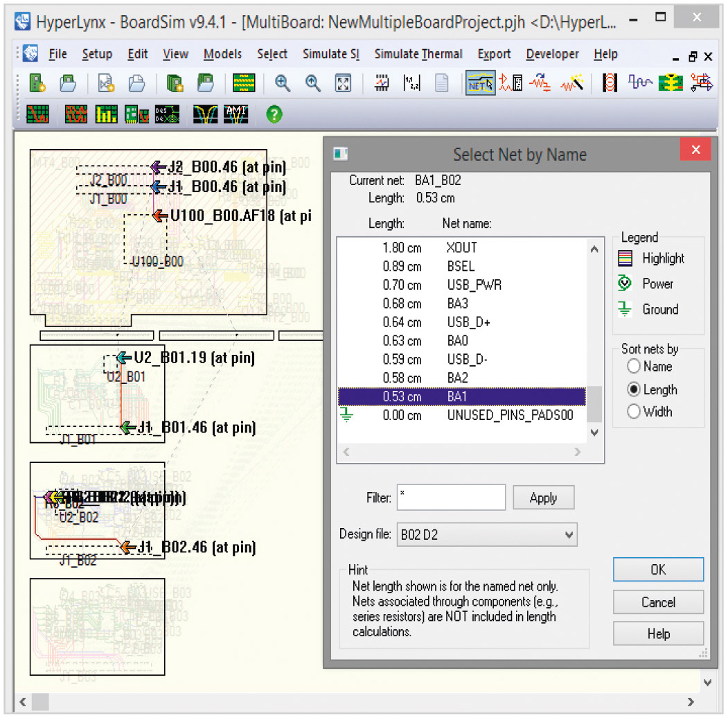The image size is (728, 718).
Task: Click the green and yellow board icon
Action: point(671,84)
